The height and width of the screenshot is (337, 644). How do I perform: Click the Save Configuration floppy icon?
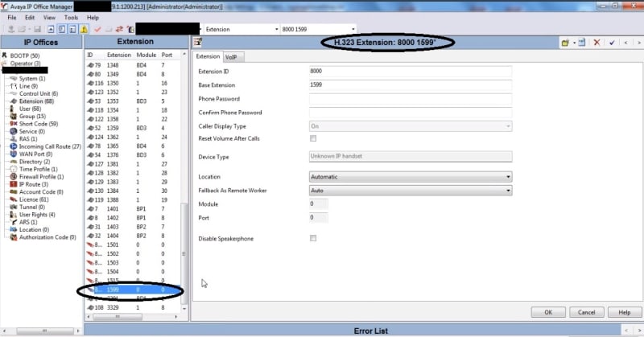[x=37, y=29]
